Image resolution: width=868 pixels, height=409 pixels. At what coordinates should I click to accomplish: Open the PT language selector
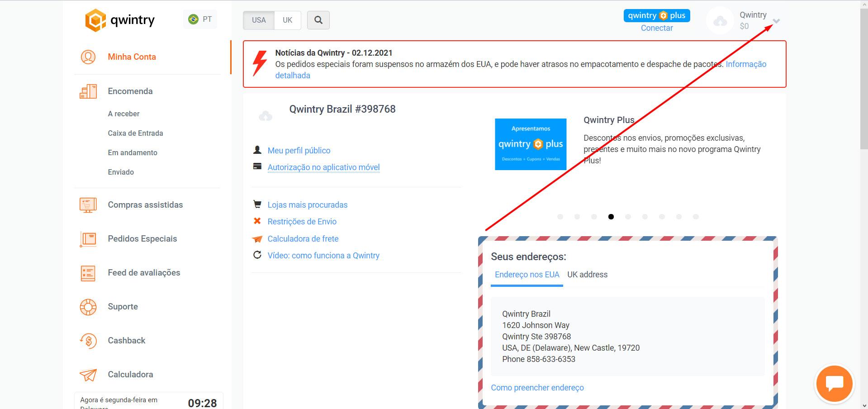click(200, 19)
